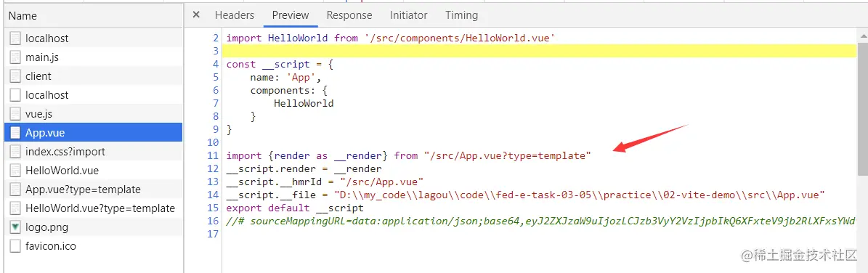Select the HelloWorld.vue?type=template request
The height and width of the screenshot is (273, 868).
pos(94,208)
